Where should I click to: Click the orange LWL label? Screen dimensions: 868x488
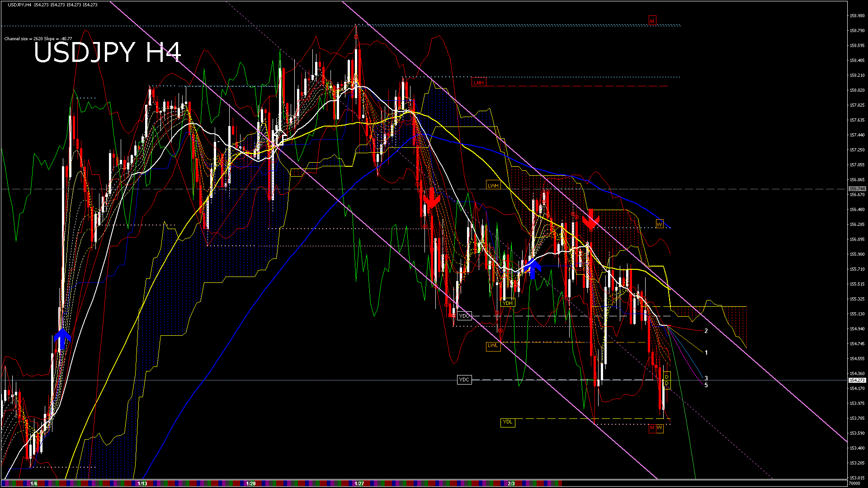(x=493, y=346)
